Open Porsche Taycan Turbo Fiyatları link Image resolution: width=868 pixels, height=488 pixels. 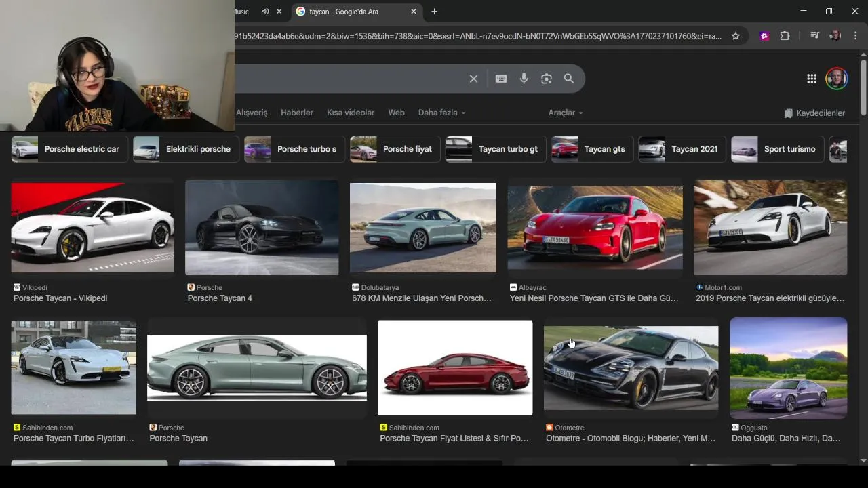(x=74, y=439)
